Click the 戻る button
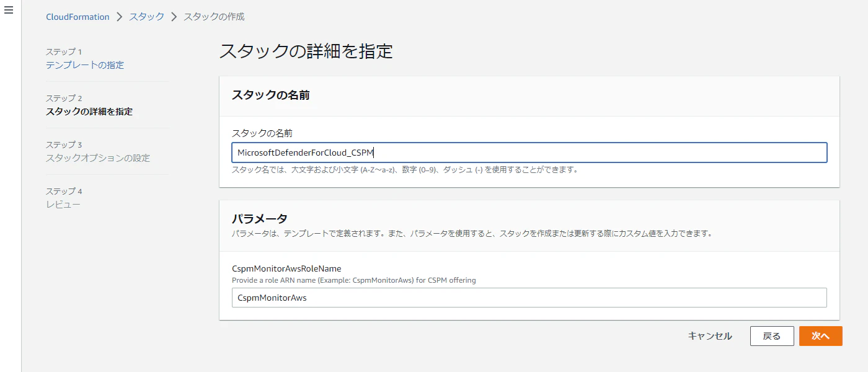The height and width of the screenshot is (372, 868). point(772,336)
